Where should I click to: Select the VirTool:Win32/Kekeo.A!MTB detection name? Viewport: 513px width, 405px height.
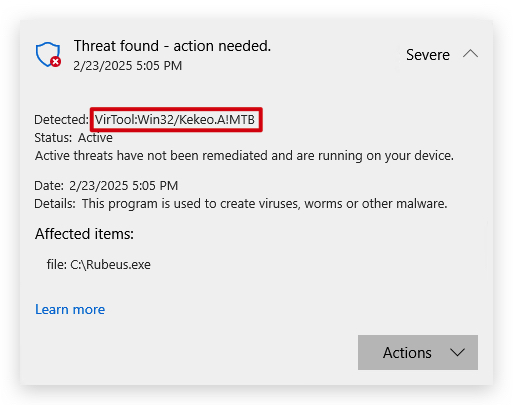pyautogui.click(x=175, y=119)
